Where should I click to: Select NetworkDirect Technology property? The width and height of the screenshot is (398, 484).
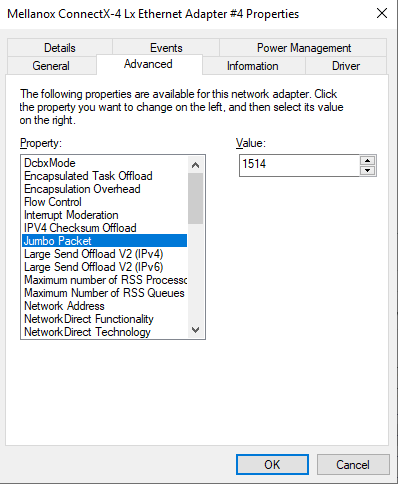(x=104, y=332)
